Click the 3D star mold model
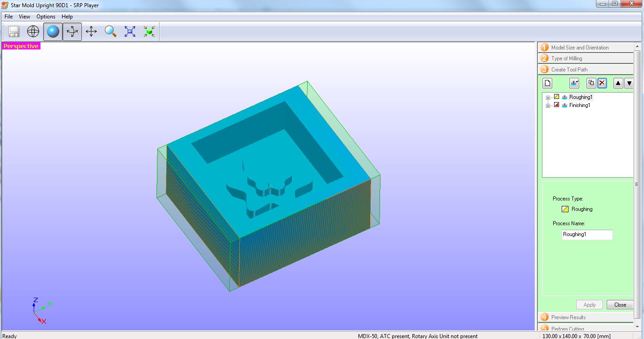644x339 pixels. 268,186
